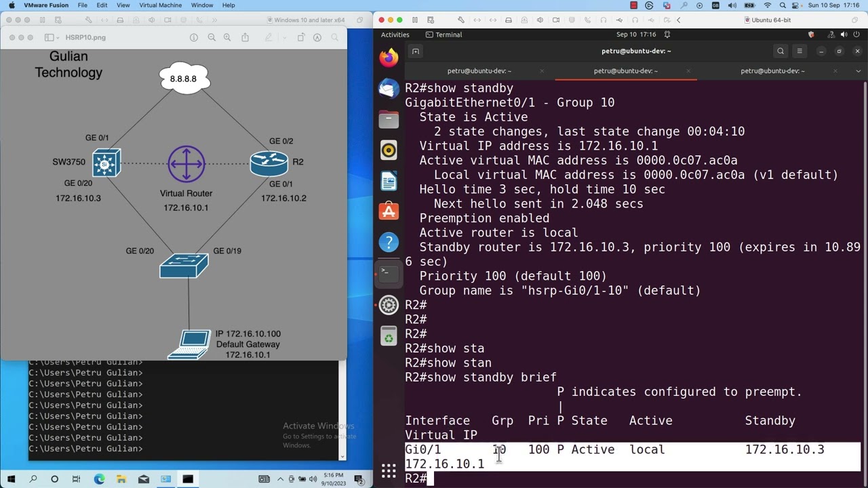Screen dimensions: 868x488
Task: Launch Microsoft Edge from Windows taskbar
Action: [x=99, y=480]
